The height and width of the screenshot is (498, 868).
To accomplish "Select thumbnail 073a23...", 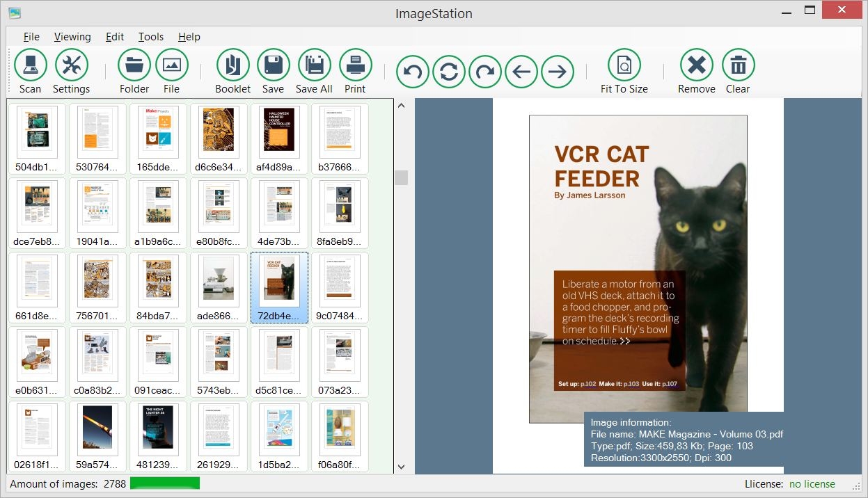I will click(340, 362).
